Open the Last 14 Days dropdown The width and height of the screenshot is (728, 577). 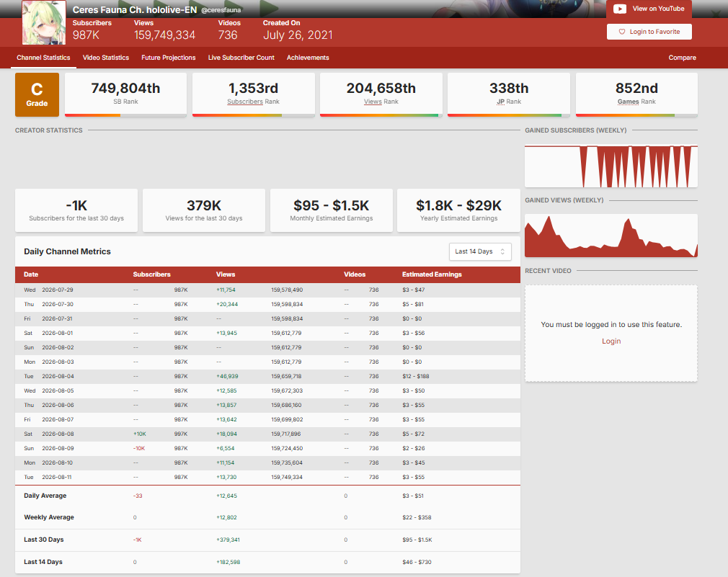tap(480, 251)
